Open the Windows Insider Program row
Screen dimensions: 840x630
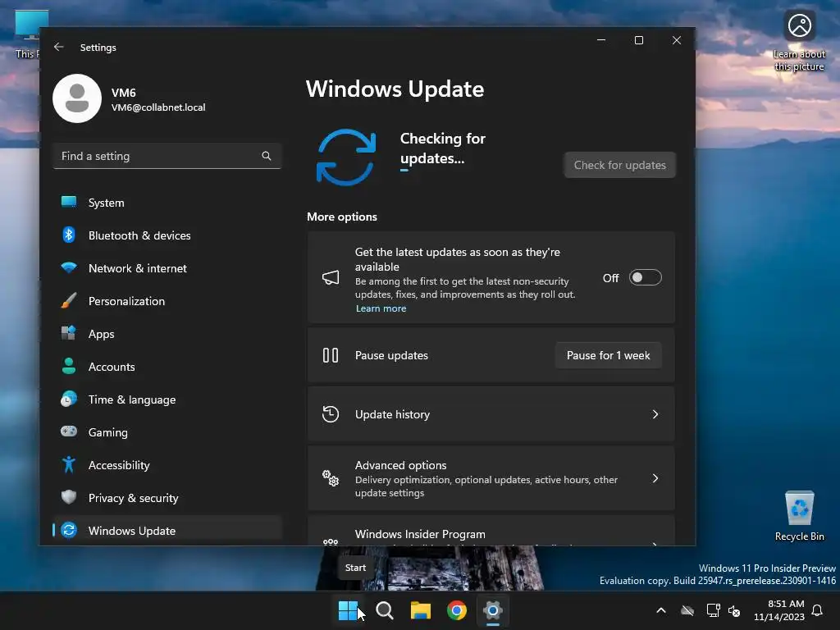click(491, 532)
